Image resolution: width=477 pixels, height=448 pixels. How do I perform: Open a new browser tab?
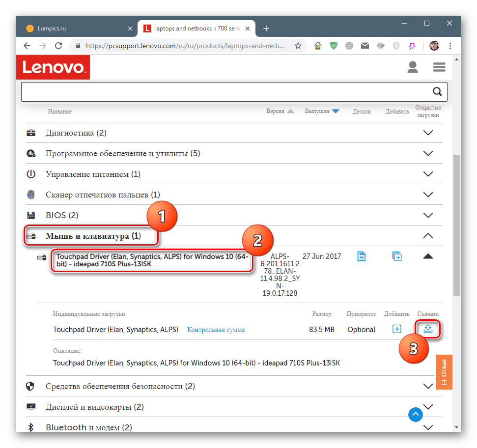coord(266,28)
